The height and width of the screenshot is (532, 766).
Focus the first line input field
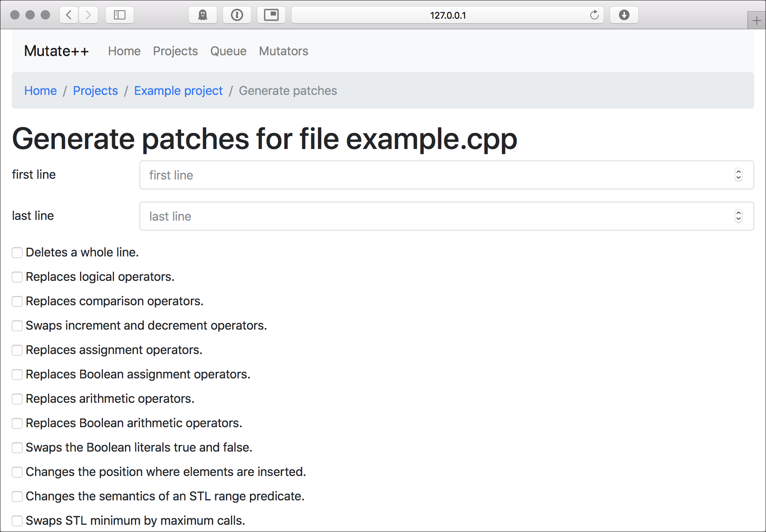coord(434,175)
